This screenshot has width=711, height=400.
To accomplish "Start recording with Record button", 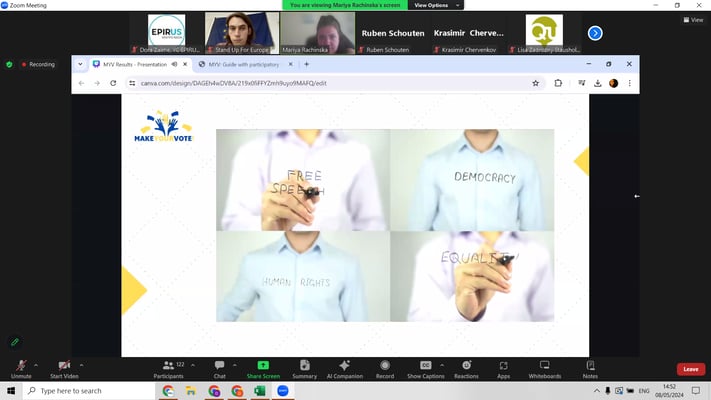I will tap(385, 369).
